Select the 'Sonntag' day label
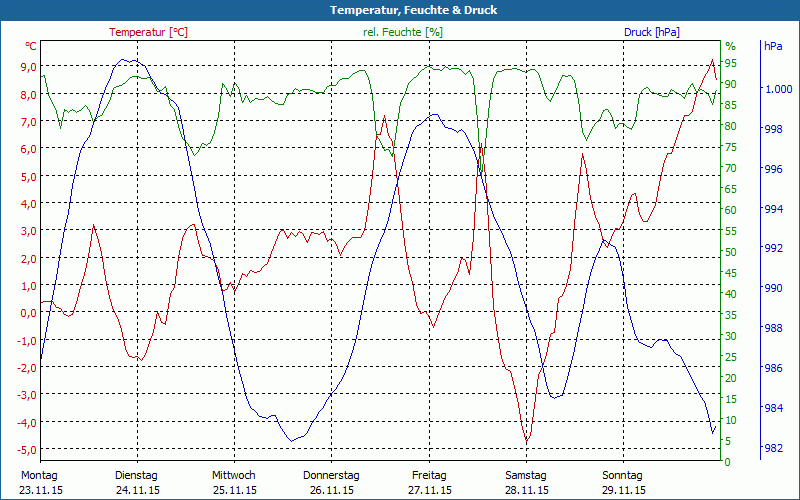 [622, 476]
